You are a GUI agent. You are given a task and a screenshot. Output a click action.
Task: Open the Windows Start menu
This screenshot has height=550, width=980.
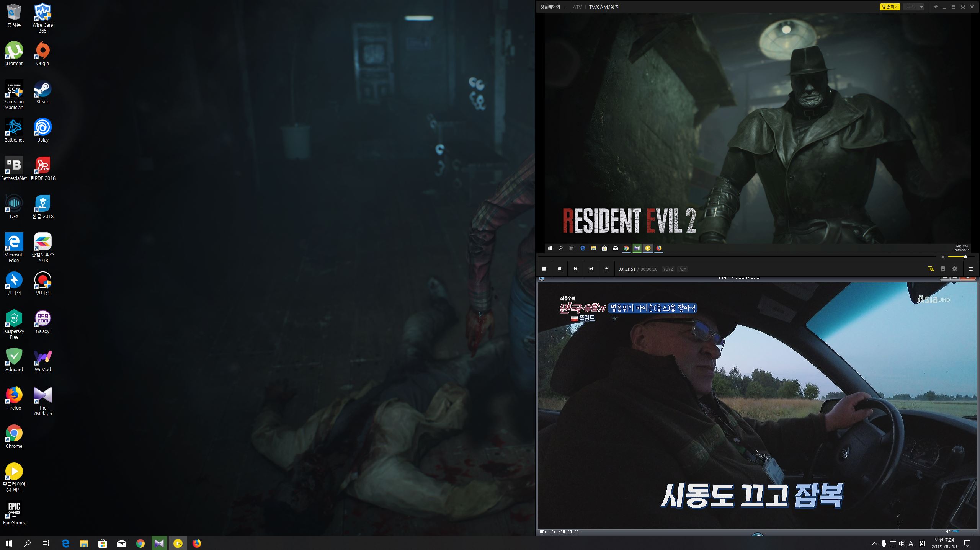click(9, 543)
